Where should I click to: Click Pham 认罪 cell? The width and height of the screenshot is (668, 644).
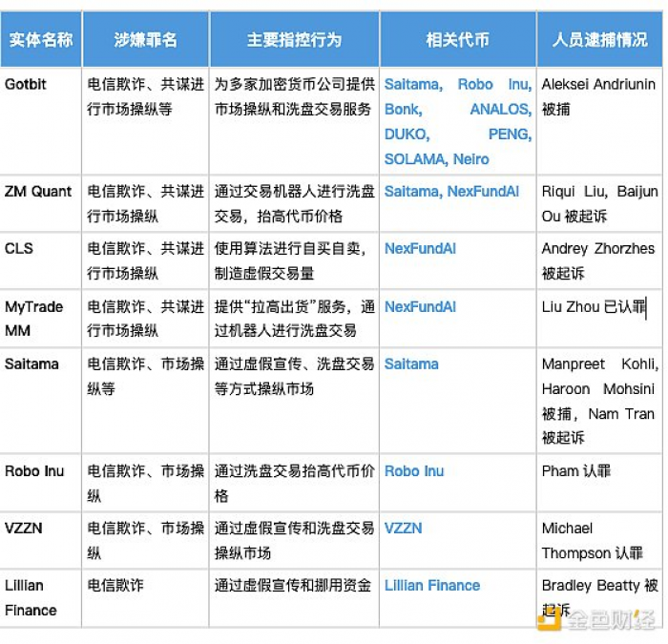(600, 483)
